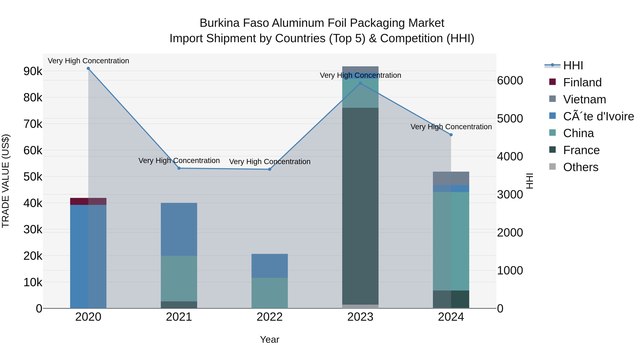Click the China segment of 2022 bar
The image size is (644, 362).
click(x=270, y=293)
